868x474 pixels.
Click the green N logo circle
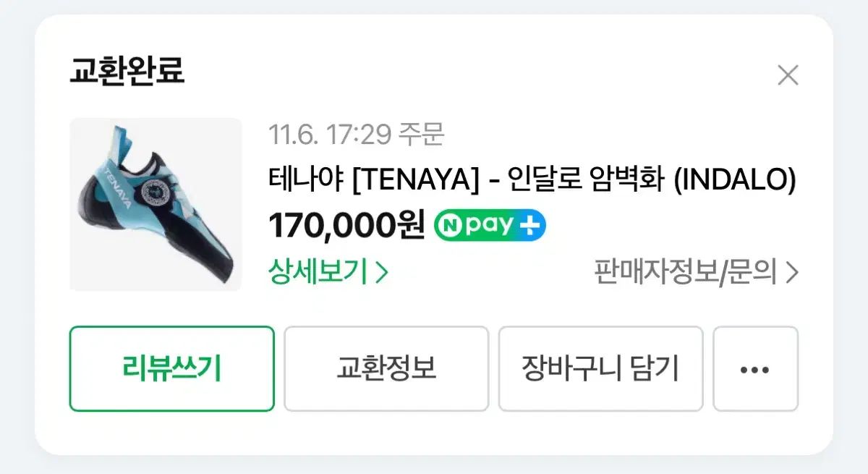[x=448, y=227]
